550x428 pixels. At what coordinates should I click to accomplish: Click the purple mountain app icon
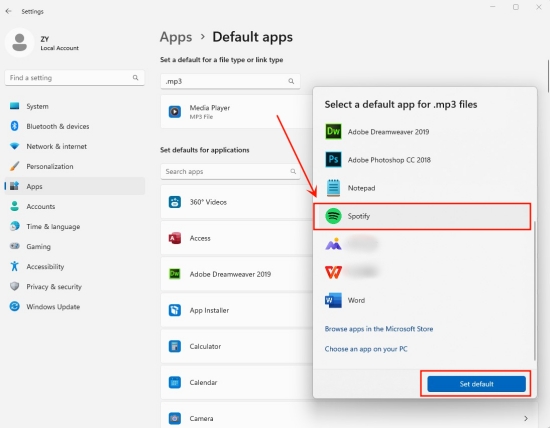[x=333, y=244]
